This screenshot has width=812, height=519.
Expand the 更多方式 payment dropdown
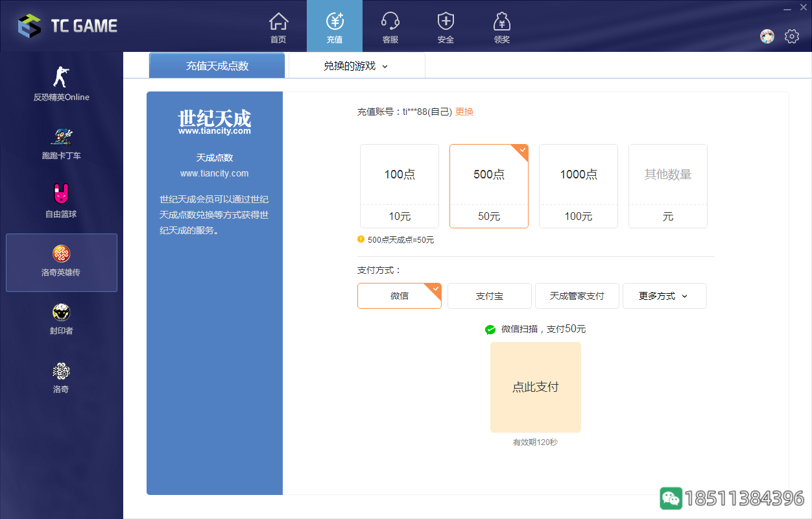[664, 295]
